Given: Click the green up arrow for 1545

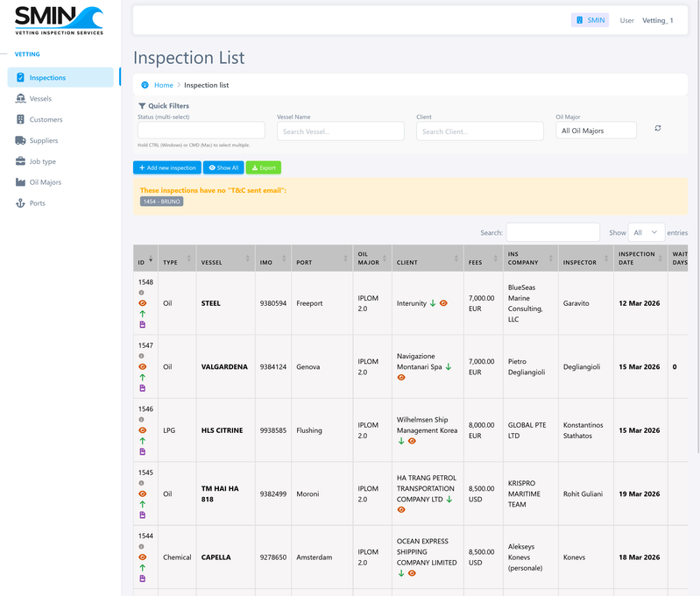Looking at the screenshot, I should pyautogui.click(x=143, y=504).
